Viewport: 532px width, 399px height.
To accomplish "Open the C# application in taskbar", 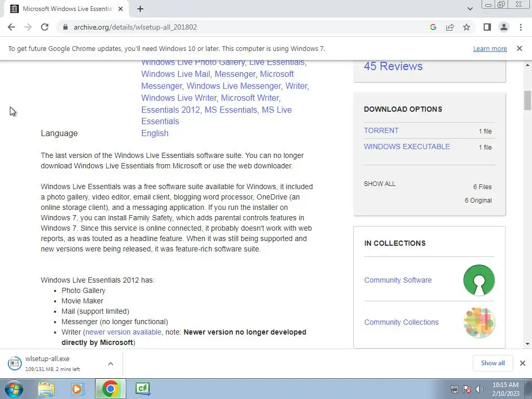I will 142,389.
